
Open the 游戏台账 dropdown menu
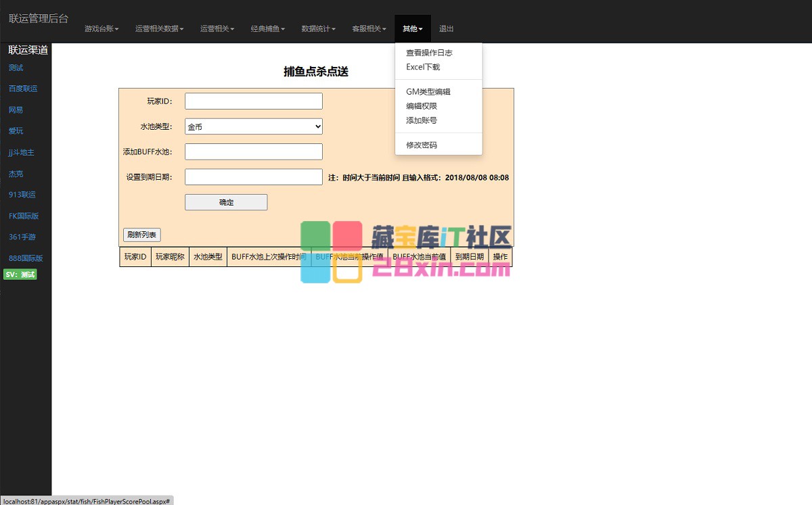(x=101, y=29)
